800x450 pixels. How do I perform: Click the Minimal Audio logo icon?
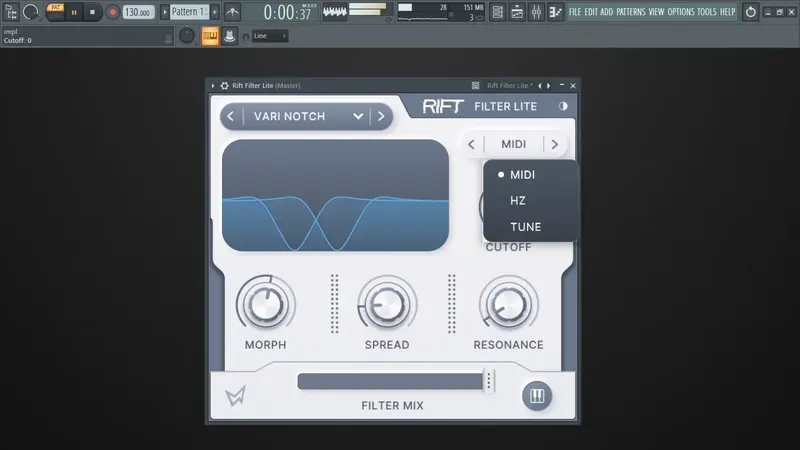tap(236, 396)
